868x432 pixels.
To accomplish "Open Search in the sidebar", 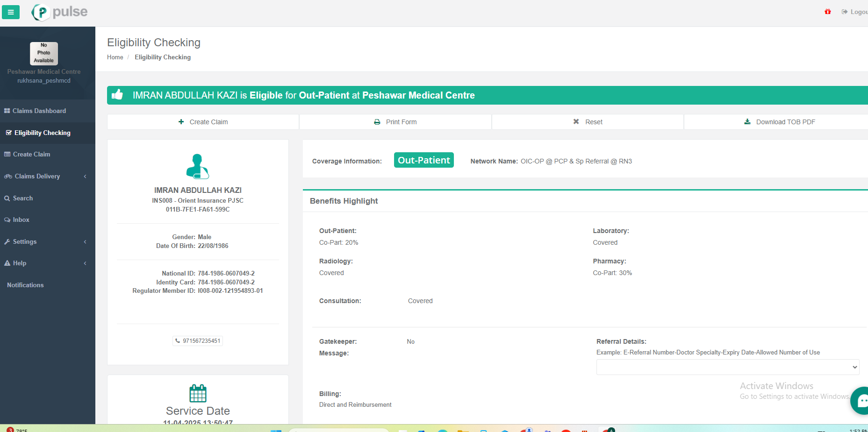I will [x=23, y=198].
